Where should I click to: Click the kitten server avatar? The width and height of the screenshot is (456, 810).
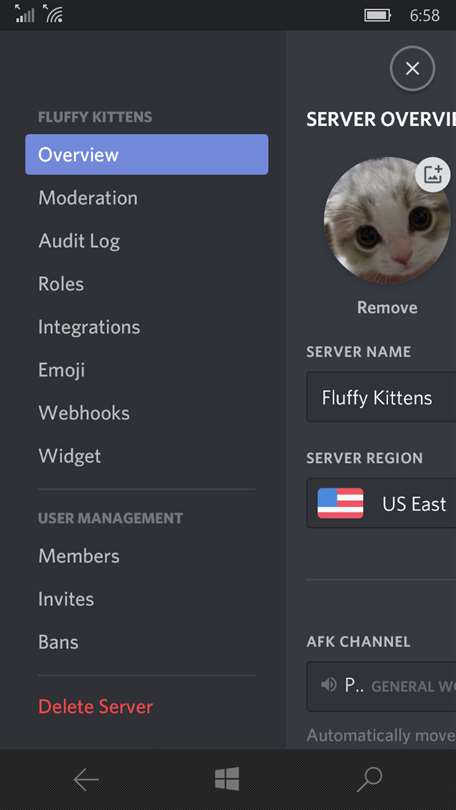pos(387,221)
